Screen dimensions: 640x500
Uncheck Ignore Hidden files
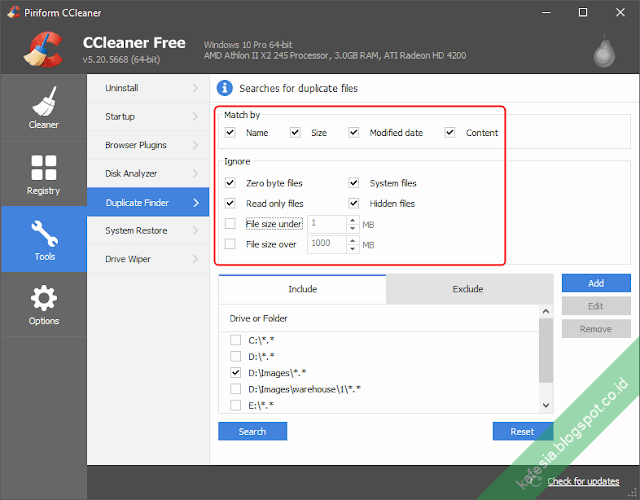click(353, 203)
